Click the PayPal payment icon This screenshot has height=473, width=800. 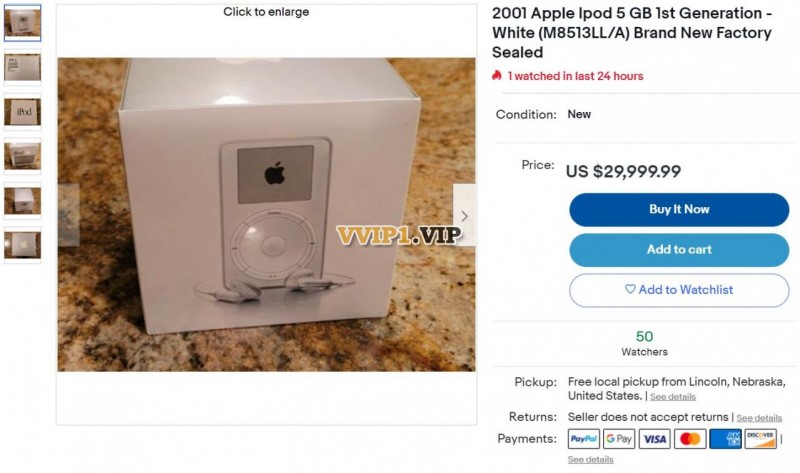tap(584, 439)
